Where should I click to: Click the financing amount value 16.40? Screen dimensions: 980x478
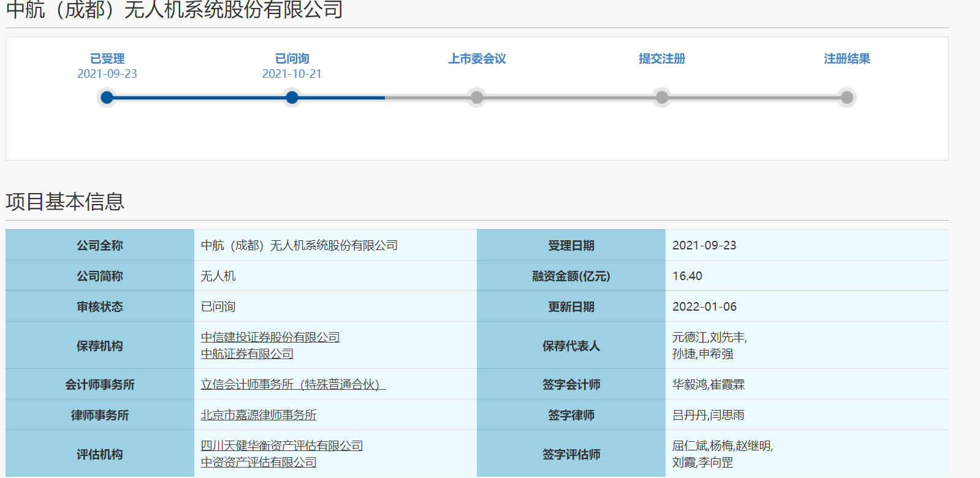(x=687, y=276)
